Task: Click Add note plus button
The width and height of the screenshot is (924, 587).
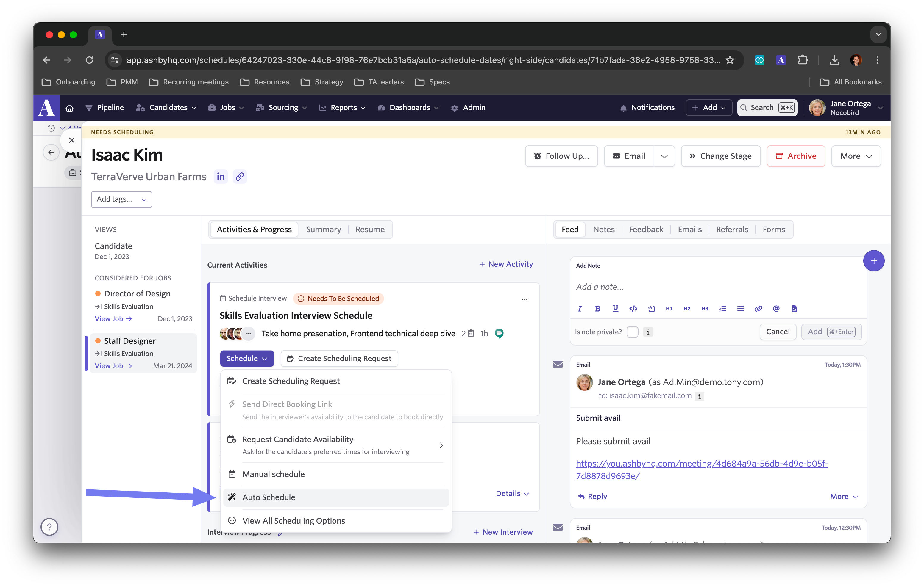Action: click(x=873, y=261)
